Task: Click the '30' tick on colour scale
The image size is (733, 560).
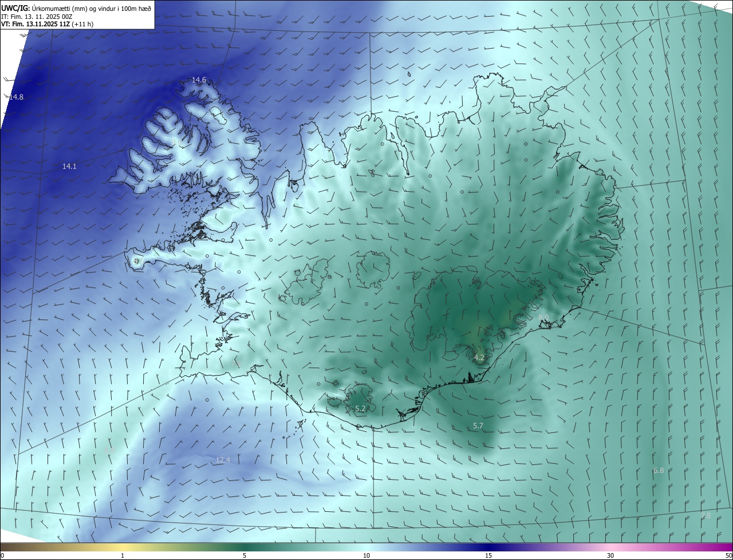Action: pos(610,555)
